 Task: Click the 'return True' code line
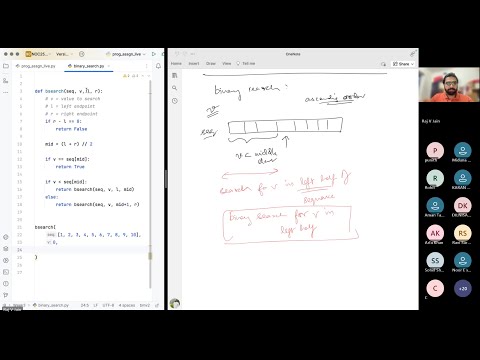pyautogui.click(x=70, y=167)
